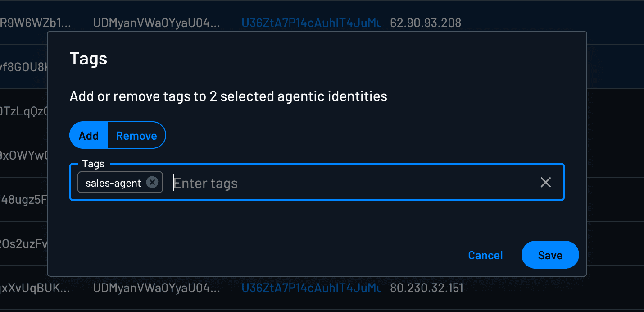Click the row starting with 9xOWYw0
The image size is (644, 312).
(x=23, y=156)
